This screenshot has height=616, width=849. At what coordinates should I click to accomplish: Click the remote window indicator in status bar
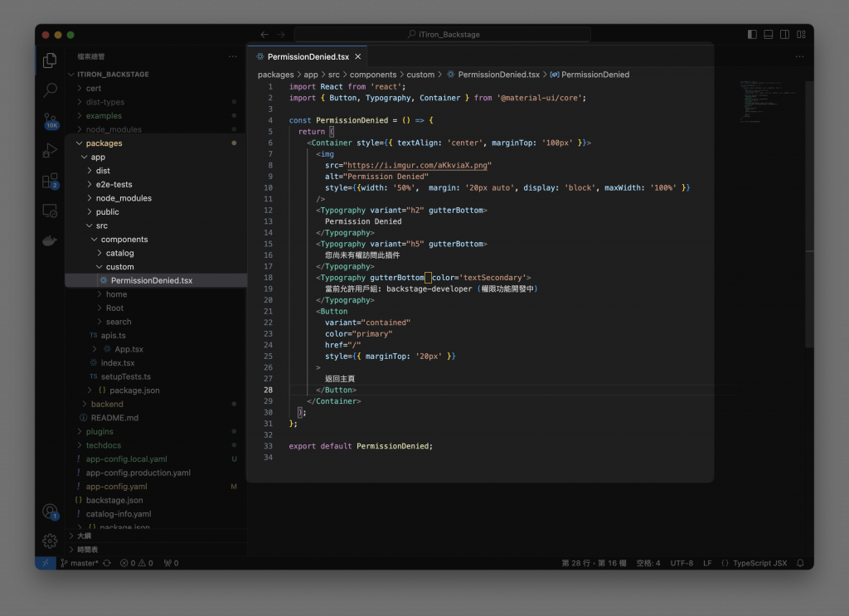[46, 563]
